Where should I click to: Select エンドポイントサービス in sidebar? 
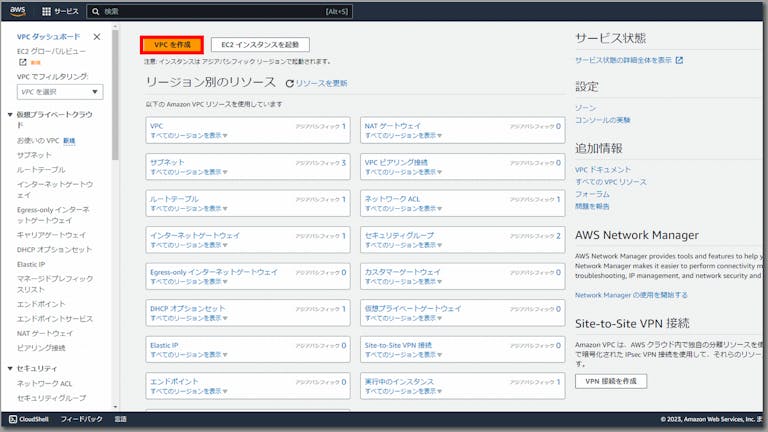[55, 319]
